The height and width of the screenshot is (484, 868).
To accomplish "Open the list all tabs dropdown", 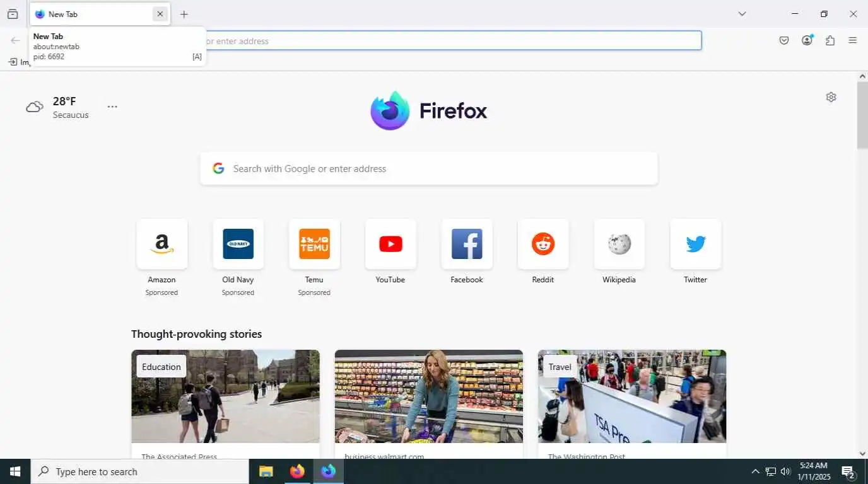I will pyautogui.click(x=742, y=14).
